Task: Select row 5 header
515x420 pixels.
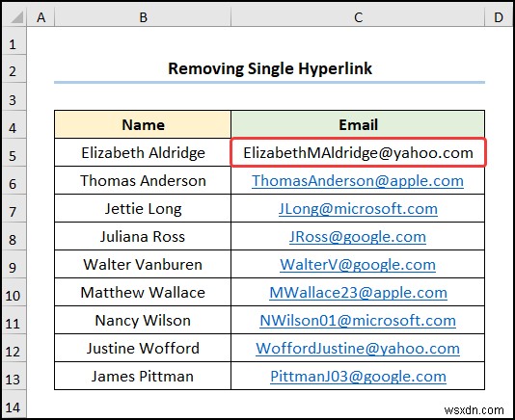Action: pyautogui.click(x=14, y=152)
